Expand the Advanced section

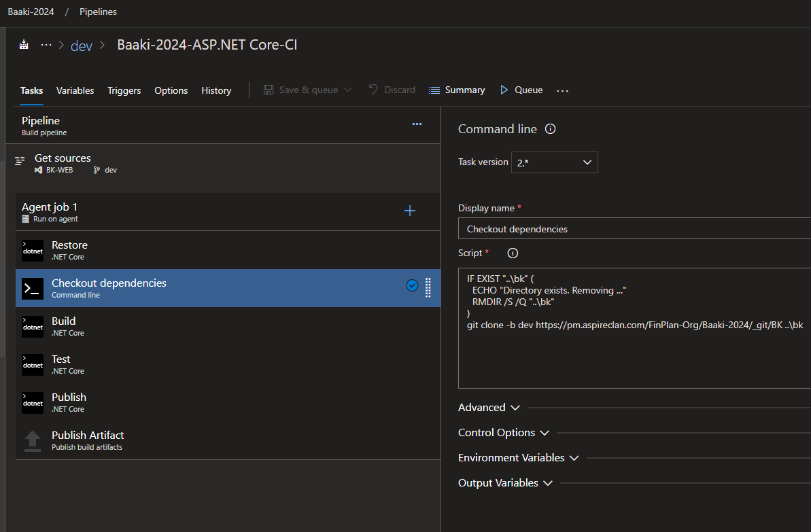489,408
